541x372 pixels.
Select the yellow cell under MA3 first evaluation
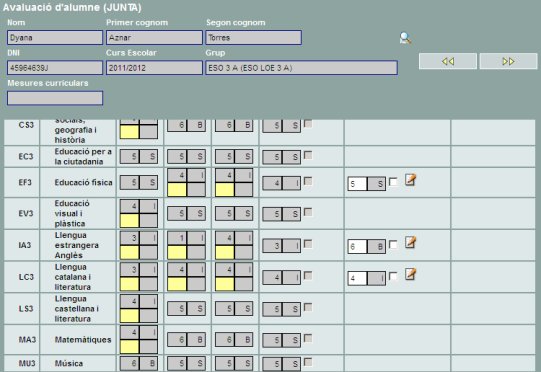(129, 346)
